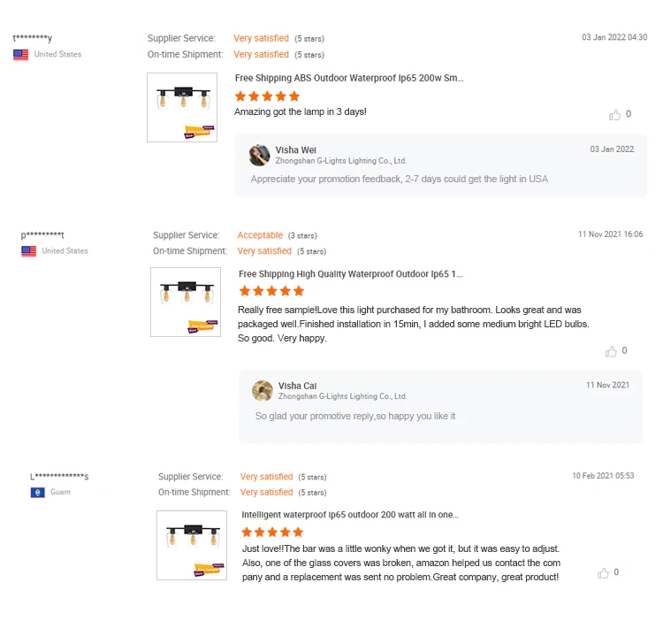
Task: Click thumbs-up on the bathroom light review
Action: 611,351
